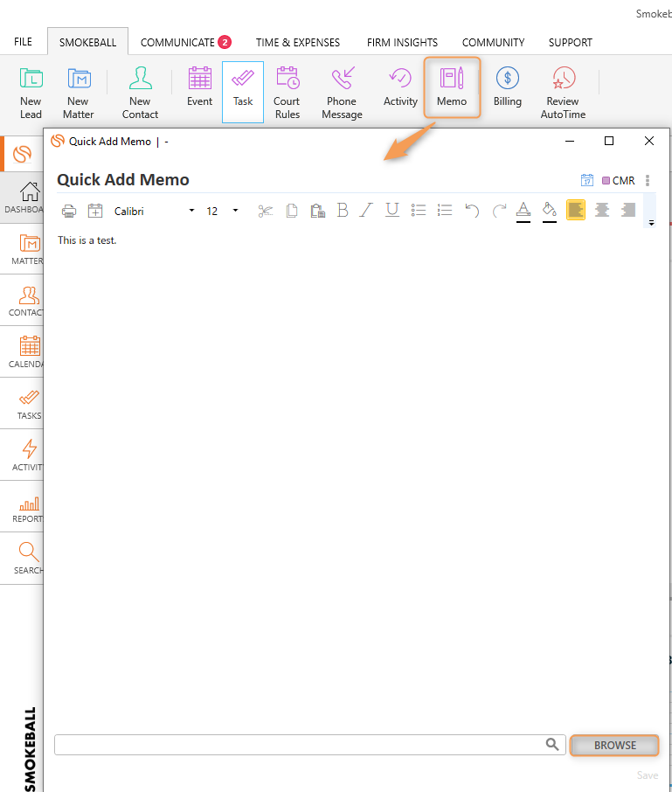Image resolution: width=672 pixels, height=792 pixels.
Task: Toggle bulleted list
Action: 419,210
